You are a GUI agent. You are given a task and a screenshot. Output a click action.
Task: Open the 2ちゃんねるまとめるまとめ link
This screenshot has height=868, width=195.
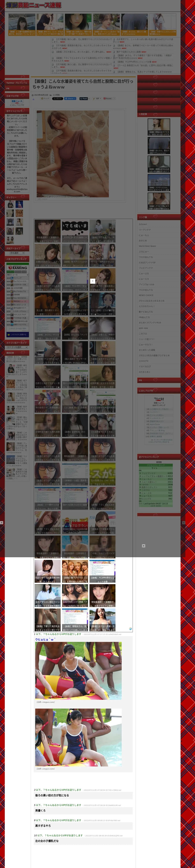(x=152, y=301)
